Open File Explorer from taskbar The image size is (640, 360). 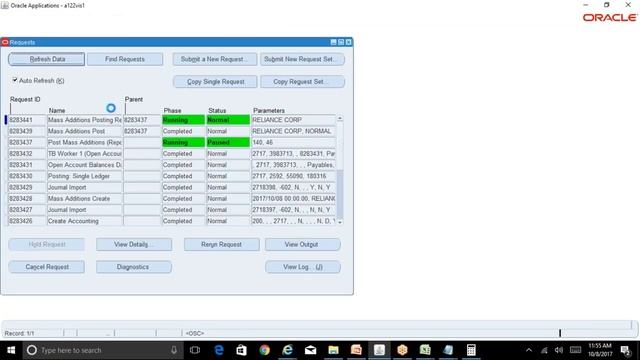[333, 350]
